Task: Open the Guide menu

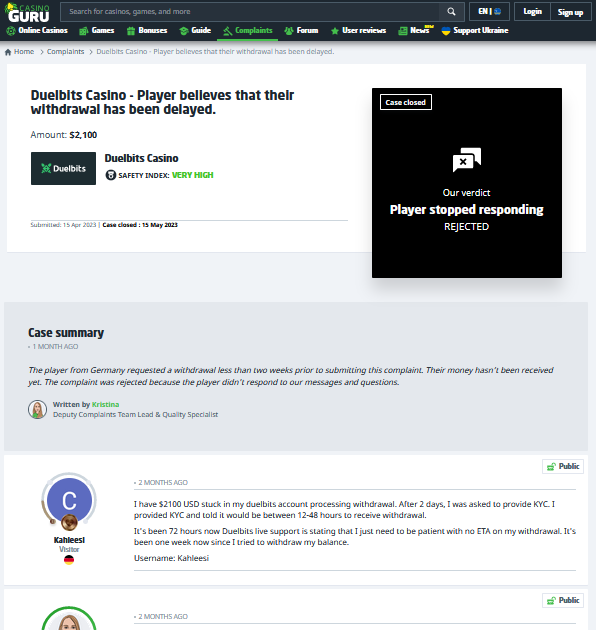Action: 195,31
